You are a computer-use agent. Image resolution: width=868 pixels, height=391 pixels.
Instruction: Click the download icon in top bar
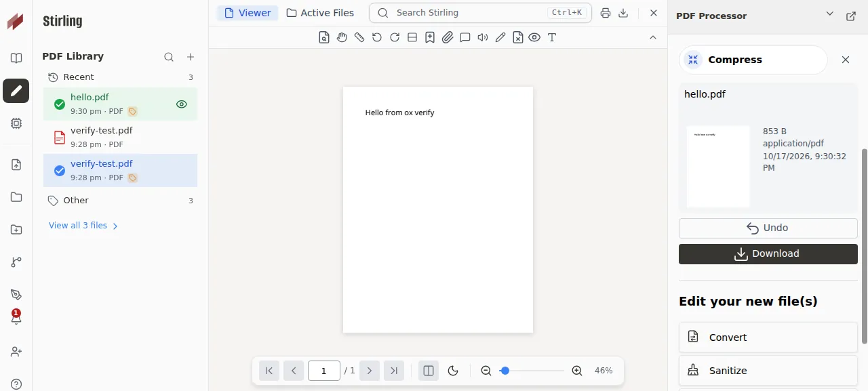click(624, 13)
